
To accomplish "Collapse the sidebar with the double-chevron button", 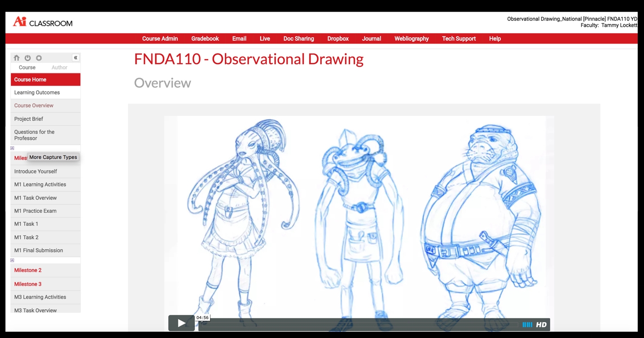I will (76, 57).
